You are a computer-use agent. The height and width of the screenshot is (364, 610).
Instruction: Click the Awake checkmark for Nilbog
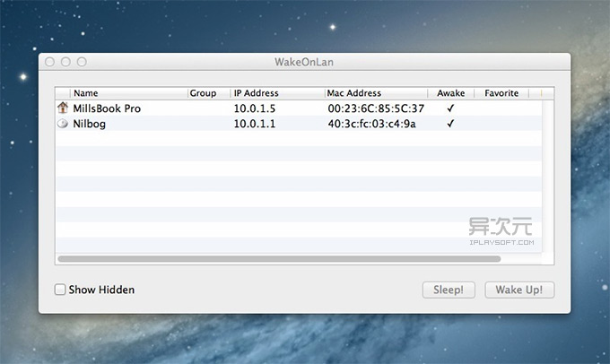click(x=450, y=124)
